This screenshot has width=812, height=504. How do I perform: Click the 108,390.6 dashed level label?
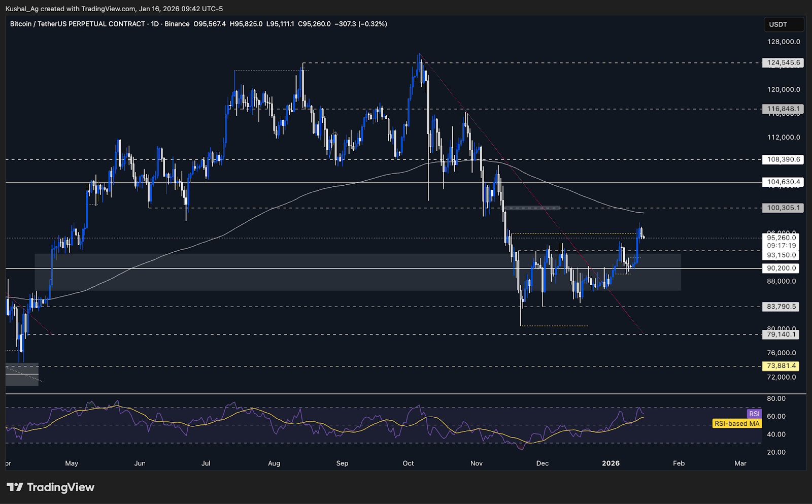pos(783,159)
